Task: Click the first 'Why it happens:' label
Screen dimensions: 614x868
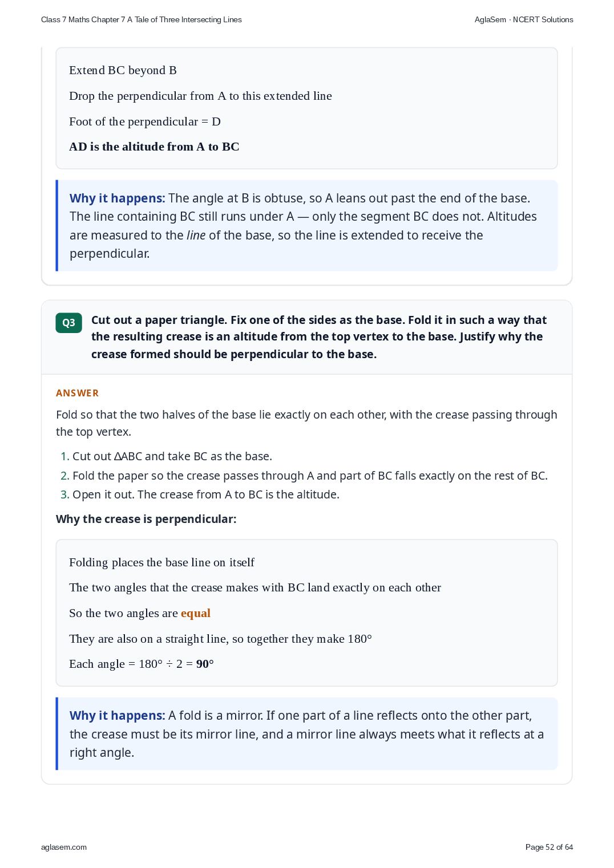Action: point(117,198)
